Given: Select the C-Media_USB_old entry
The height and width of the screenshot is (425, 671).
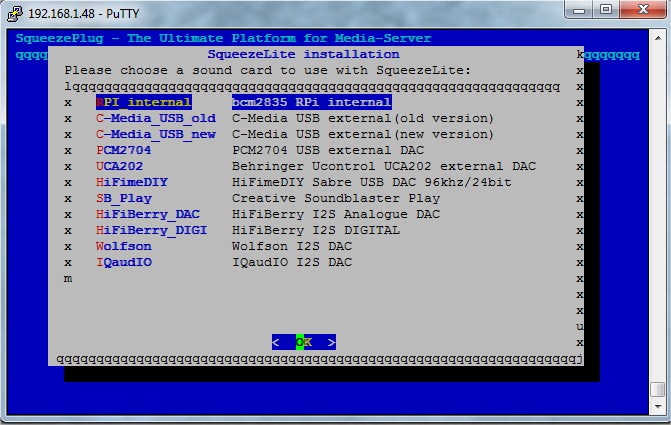Looking at the screenshot, I should coord(156,118).
